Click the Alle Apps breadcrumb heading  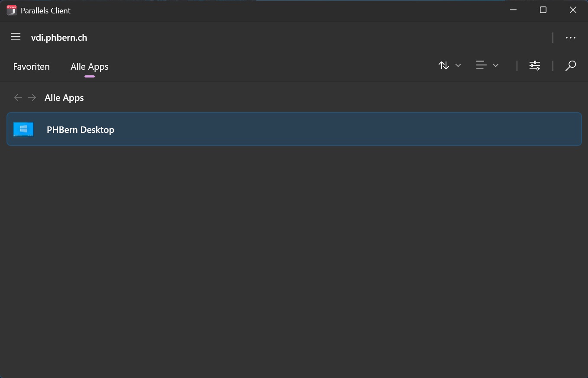click(x=64, y=97)
